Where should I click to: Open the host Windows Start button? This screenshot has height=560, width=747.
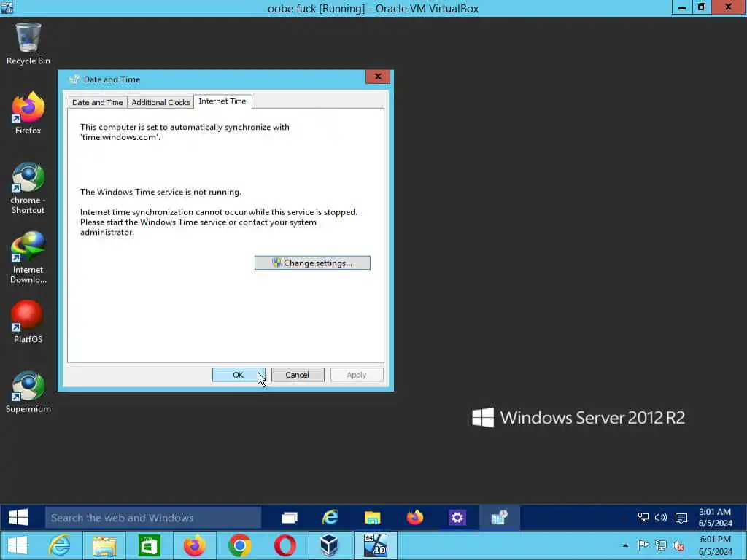point(18,545)
